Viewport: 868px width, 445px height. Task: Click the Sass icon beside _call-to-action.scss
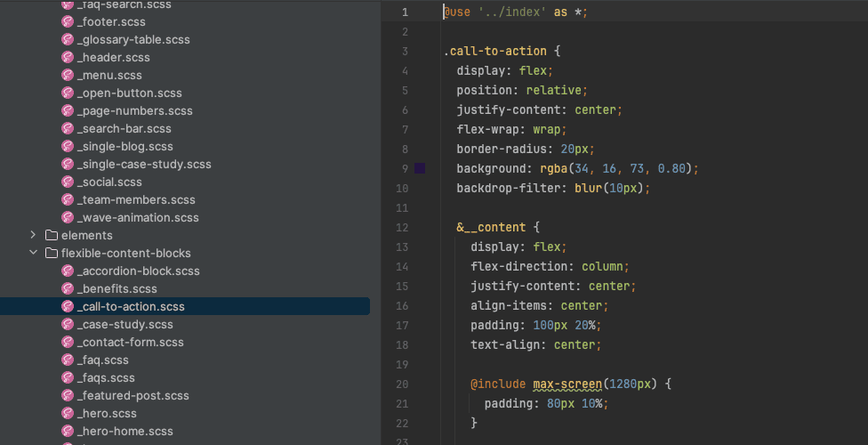coord(68,306)
